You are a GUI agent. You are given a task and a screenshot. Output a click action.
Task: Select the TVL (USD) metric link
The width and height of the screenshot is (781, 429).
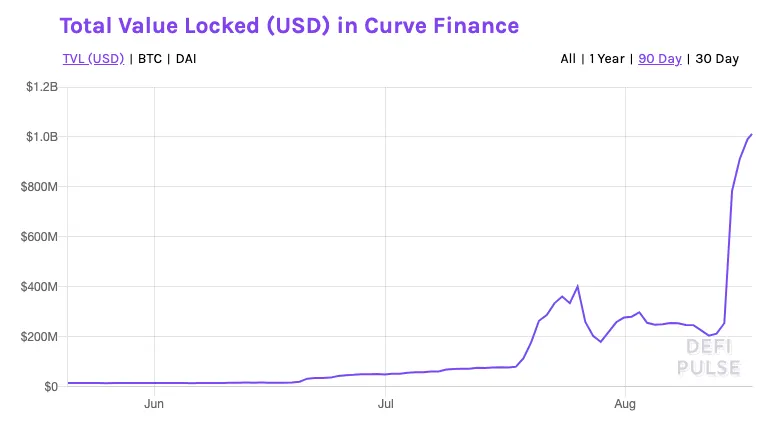93,59
